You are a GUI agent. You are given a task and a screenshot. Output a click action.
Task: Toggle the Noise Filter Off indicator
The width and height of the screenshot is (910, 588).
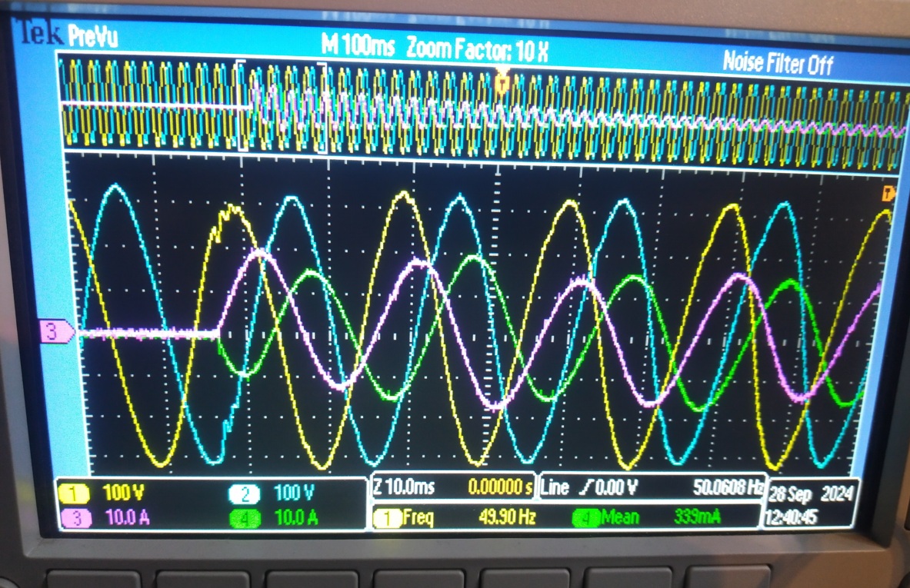[x=777, y=63]
